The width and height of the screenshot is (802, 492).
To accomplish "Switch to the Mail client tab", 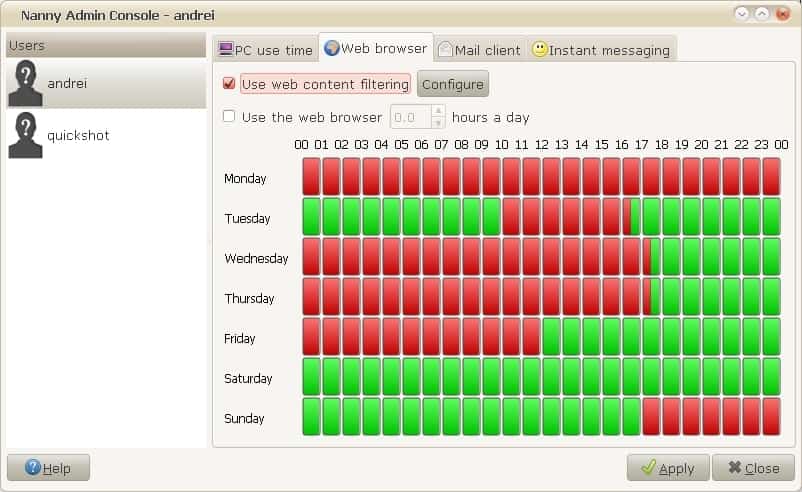I will point(479,49).
